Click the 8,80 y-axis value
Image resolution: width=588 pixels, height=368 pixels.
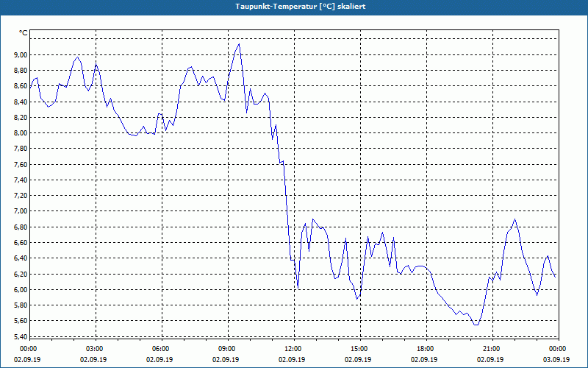pyautogui.click(x=20, y=71)
